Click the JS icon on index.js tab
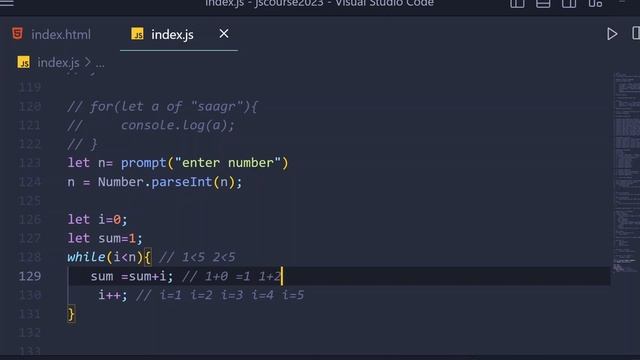The image size is (640, 360). [x=137, y=34]
